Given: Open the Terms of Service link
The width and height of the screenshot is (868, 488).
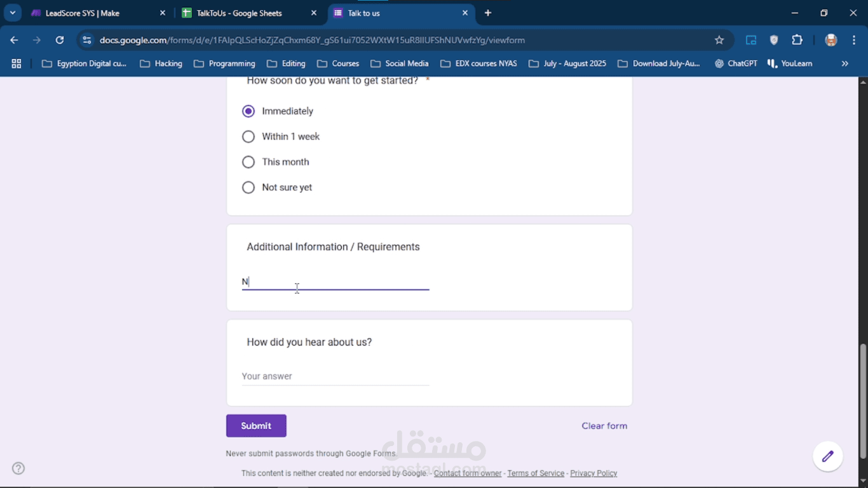Looking at the screenshot, I should 536,473.
